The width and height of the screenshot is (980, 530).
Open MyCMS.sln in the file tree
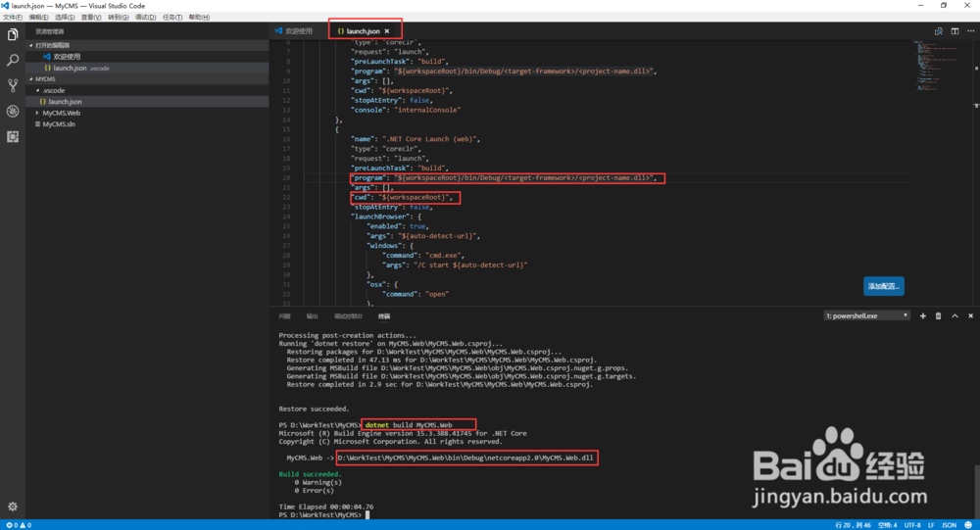click(148, 124)
